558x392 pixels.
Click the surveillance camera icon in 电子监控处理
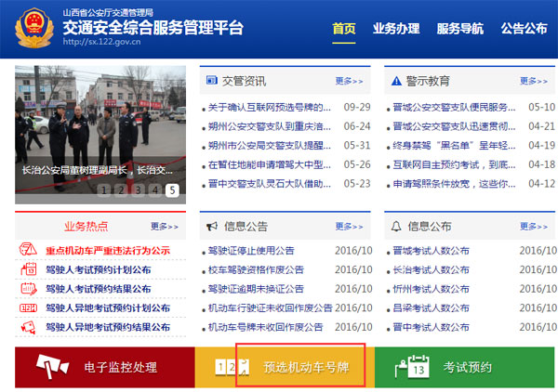tap(52, 366)
